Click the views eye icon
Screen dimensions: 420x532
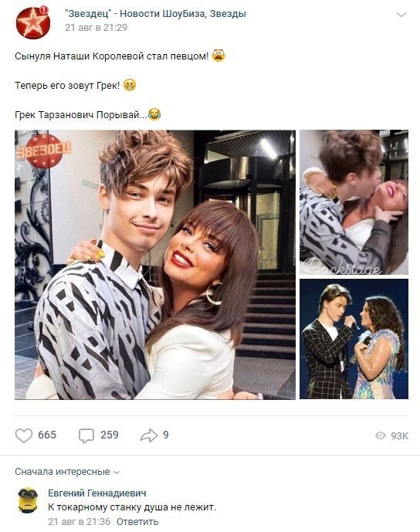coord(381,435)
